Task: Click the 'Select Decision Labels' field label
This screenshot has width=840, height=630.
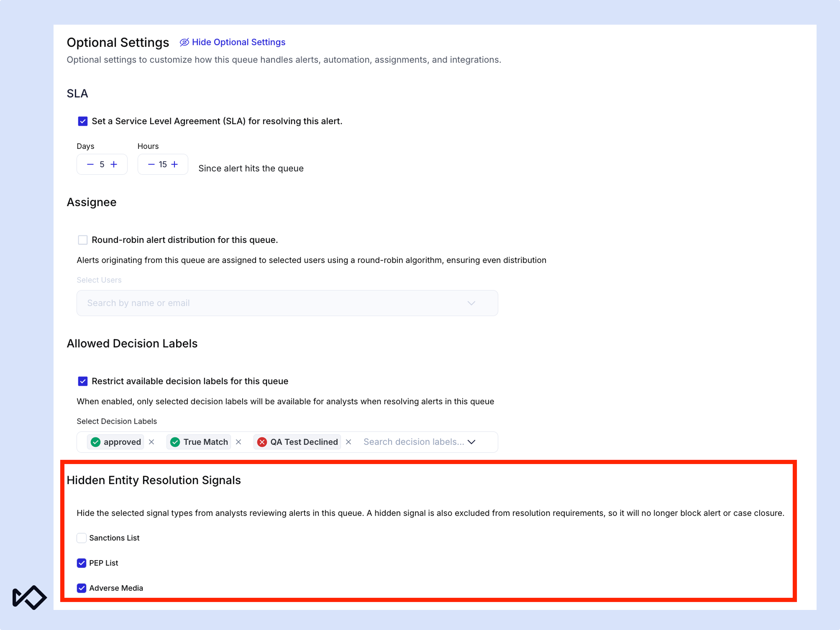Action: pos(117,421)
